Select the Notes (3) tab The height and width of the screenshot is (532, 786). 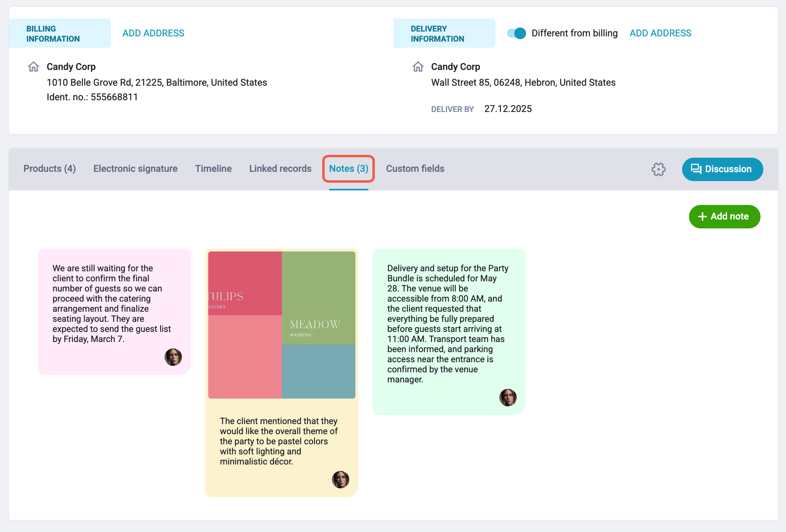[x=349, y=169]
